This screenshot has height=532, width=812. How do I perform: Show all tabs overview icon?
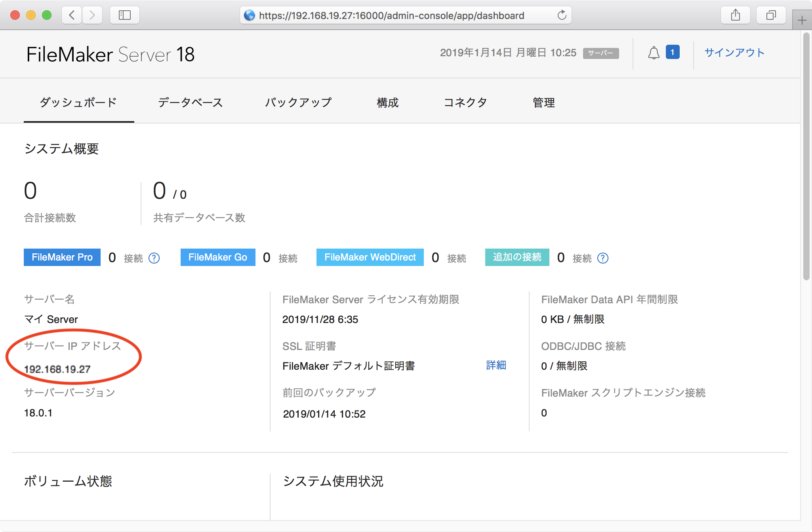771,15
